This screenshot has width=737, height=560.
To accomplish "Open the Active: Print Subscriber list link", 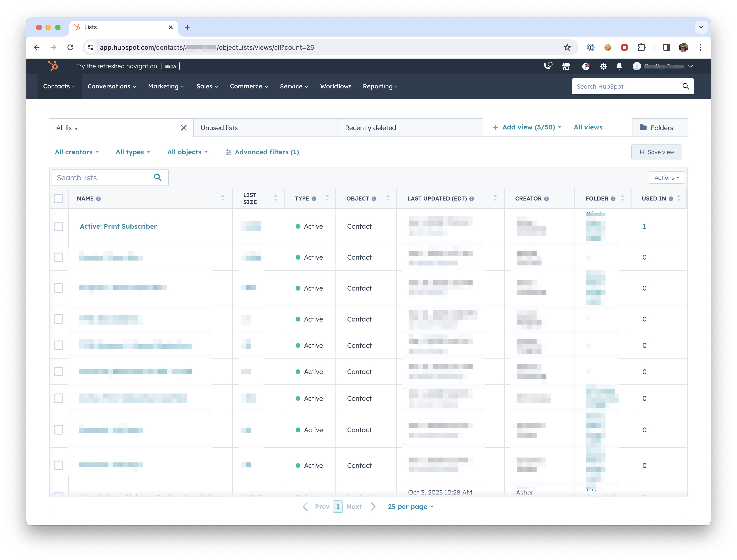I will point(118,226).
